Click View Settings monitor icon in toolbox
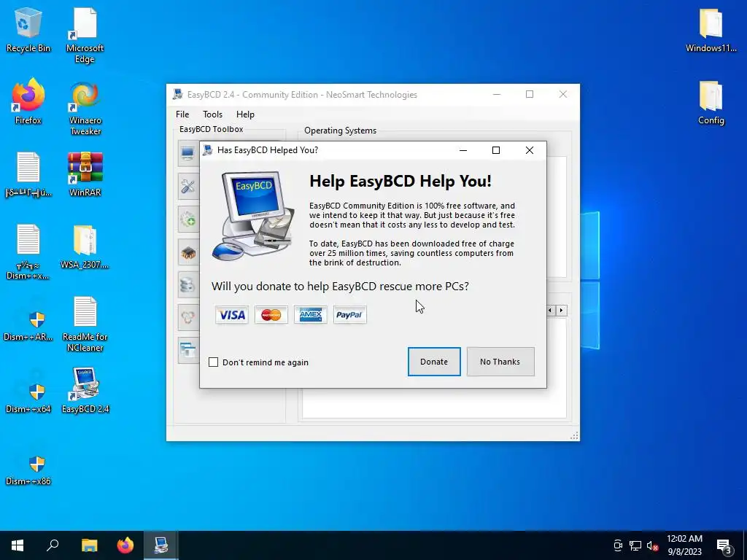The width and height of the screenshot is (747, 560). click(x=188, y=153)
